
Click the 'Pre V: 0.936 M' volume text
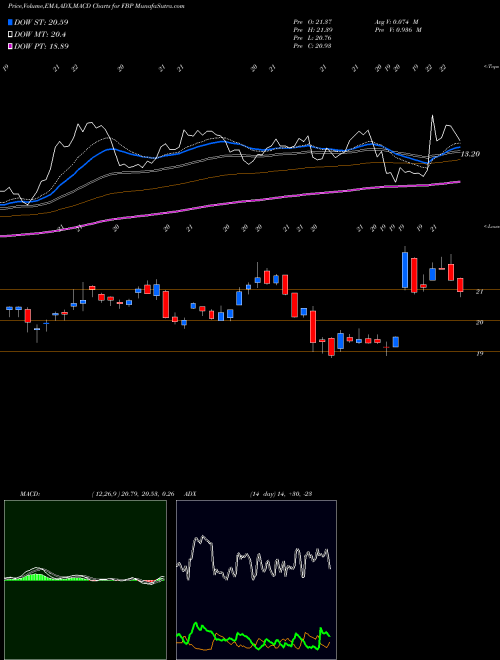click(x=397, y=30)
